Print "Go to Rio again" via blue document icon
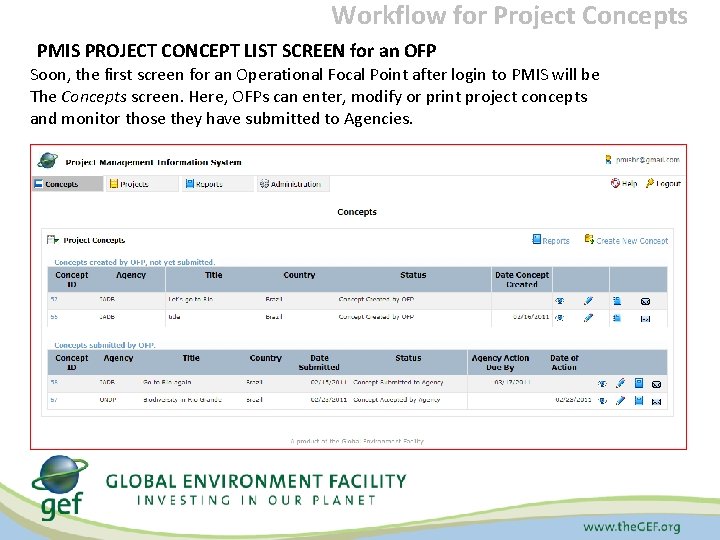Screen dimensions: 720x540 click(639, 383)
